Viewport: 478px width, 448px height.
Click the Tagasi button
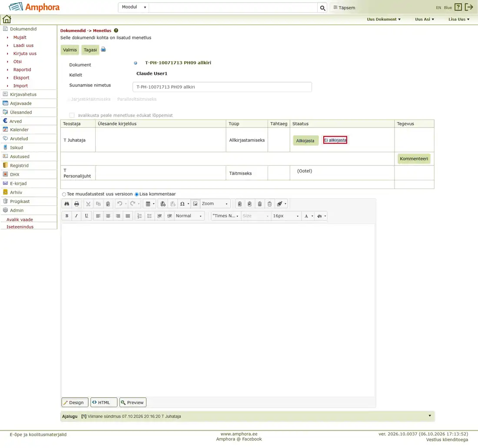pos(90,50)
